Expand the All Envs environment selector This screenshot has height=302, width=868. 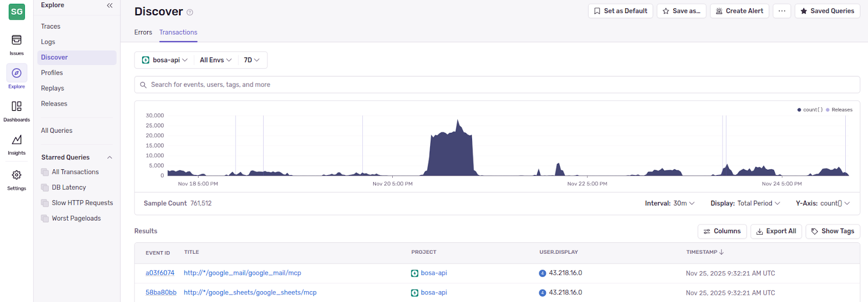coord(215,60)
